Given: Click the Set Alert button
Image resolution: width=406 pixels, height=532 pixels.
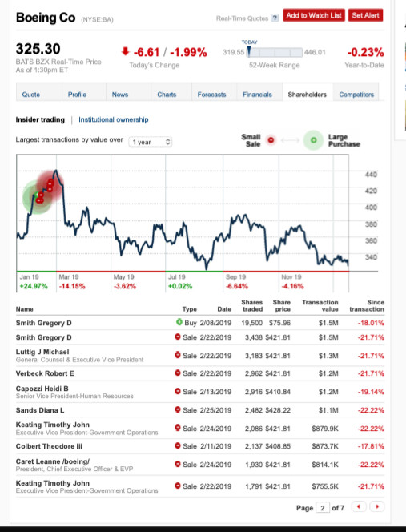Looking at the screenshot, I should point(365,15).
